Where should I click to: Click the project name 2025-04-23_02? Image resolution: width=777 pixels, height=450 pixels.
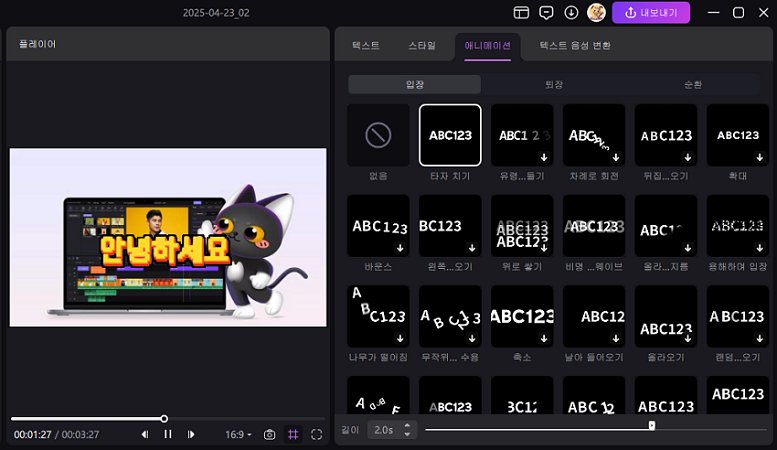216,13
